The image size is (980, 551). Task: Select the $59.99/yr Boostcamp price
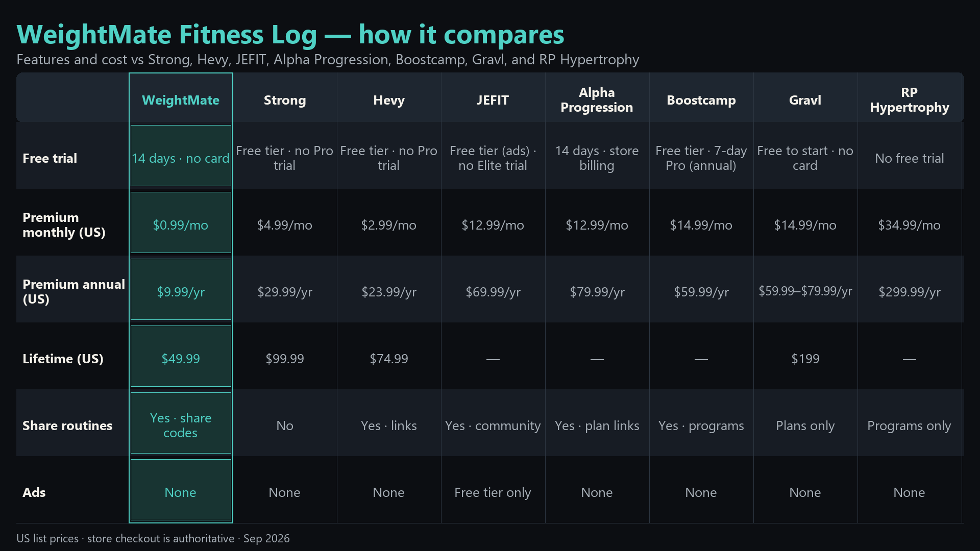coord(701,292)
